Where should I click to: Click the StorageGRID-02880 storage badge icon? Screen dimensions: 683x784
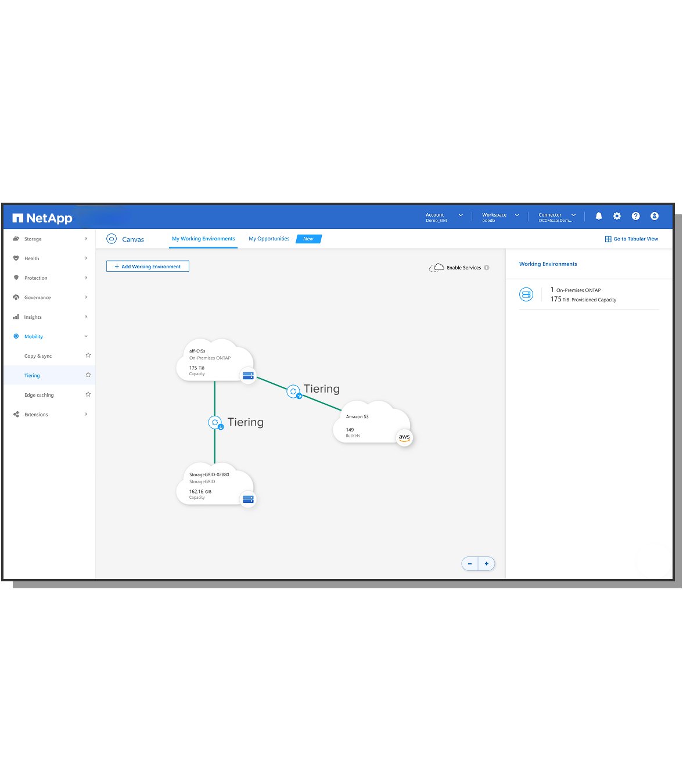248,499
